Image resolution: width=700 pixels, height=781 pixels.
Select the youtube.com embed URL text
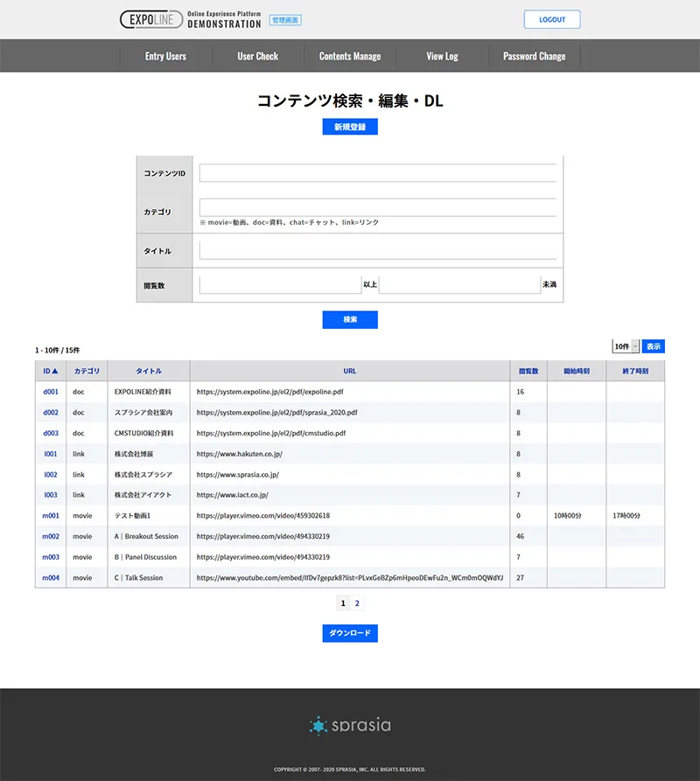pos(350,578)
